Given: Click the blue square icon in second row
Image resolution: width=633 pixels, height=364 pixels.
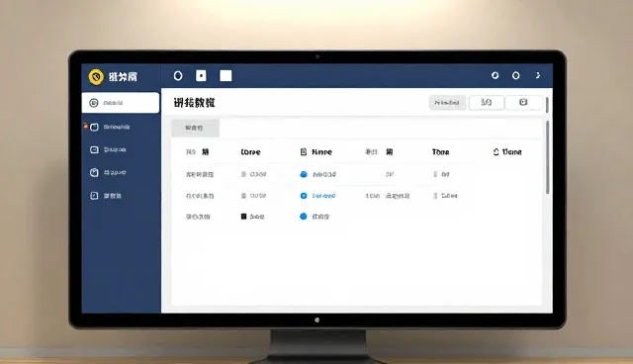Looking at the screenshot, I should pyautogui.click(x=304, y=196).
